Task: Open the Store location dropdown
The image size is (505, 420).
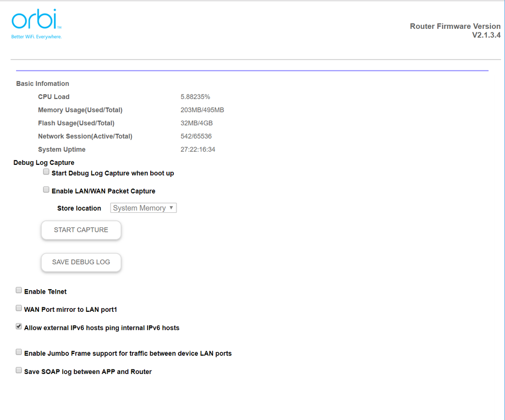Action: [144, 208]
